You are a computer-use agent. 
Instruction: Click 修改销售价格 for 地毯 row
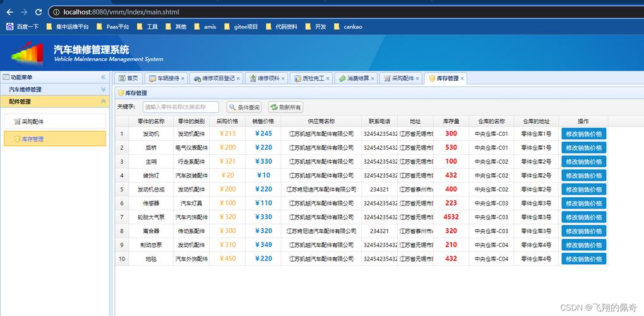[x=583, y=259]
